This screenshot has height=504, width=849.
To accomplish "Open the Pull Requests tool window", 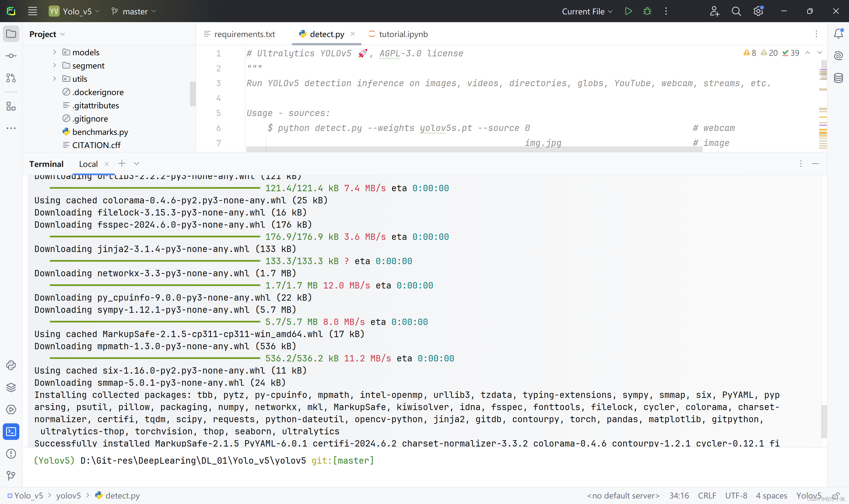I will click(x=11, y=78).
